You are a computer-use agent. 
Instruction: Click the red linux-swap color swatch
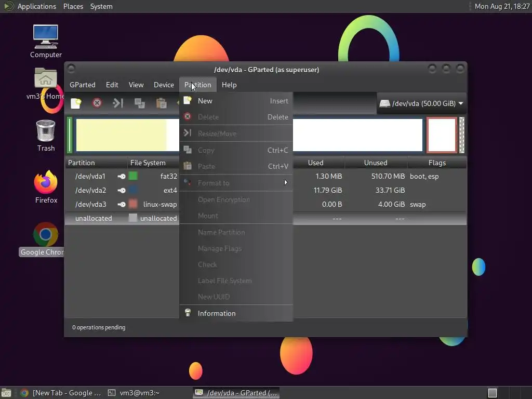(133, 204)
